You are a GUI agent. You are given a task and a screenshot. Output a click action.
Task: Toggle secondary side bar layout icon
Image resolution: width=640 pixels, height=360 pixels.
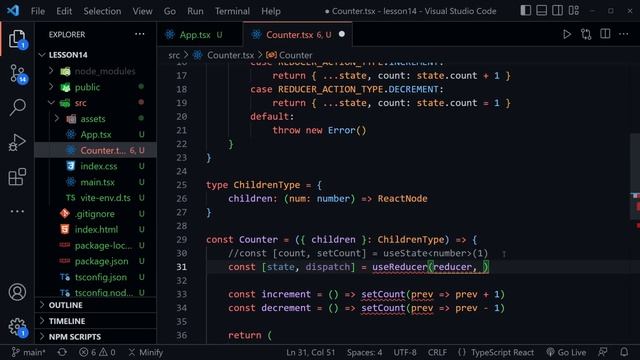pyautogui.click(x=558, y=11)
